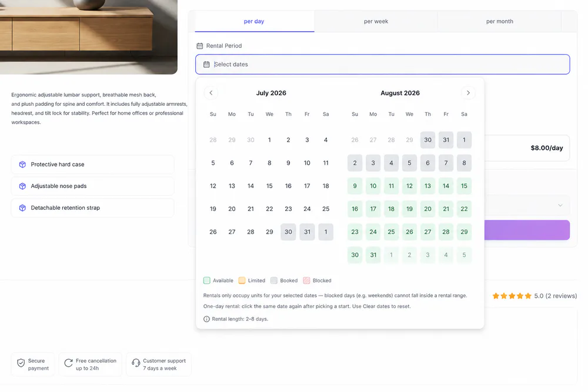Click the product photo thumbnail
This screenshot has width=588, height=392.
(x=89, y=36)
